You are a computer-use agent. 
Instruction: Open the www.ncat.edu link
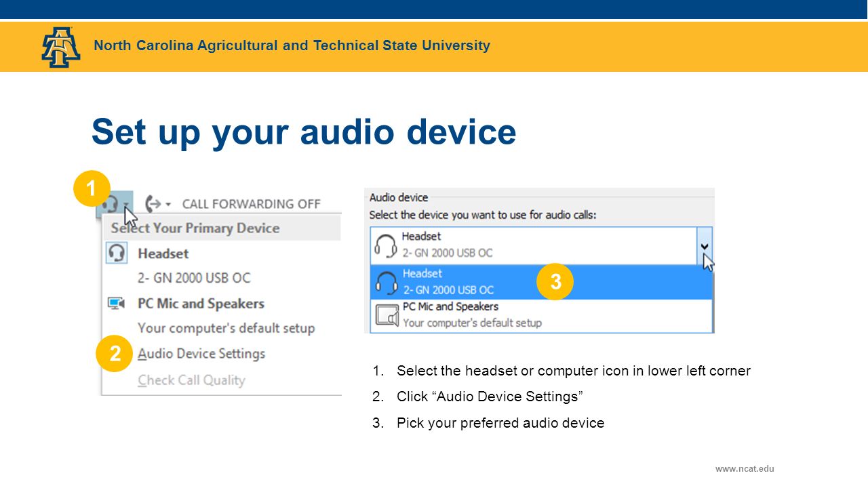coord(745,468)
